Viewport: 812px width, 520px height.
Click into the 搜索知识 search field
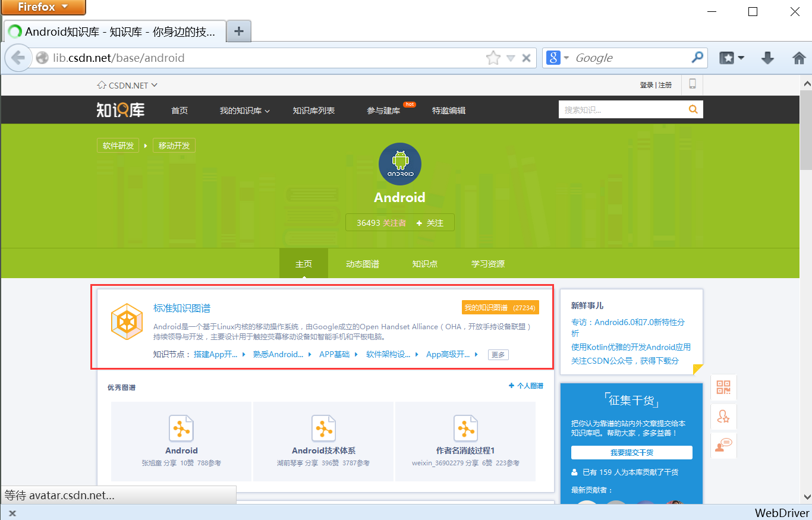[622, 109]
